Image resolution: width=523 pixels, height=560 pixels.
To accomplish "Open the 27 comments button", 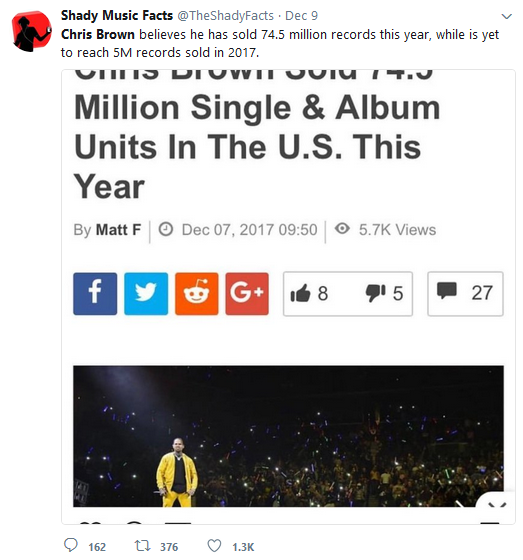I will 465,294.
